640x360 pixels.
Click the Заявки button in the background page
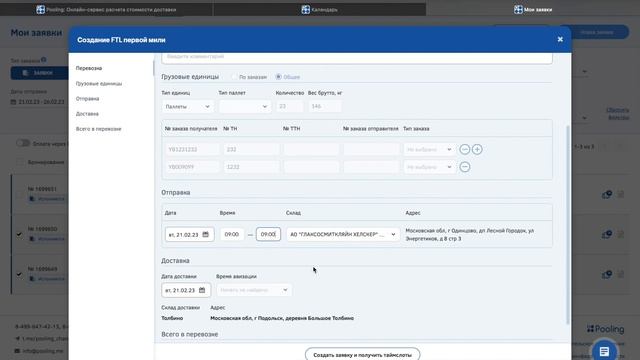point(39,73)
